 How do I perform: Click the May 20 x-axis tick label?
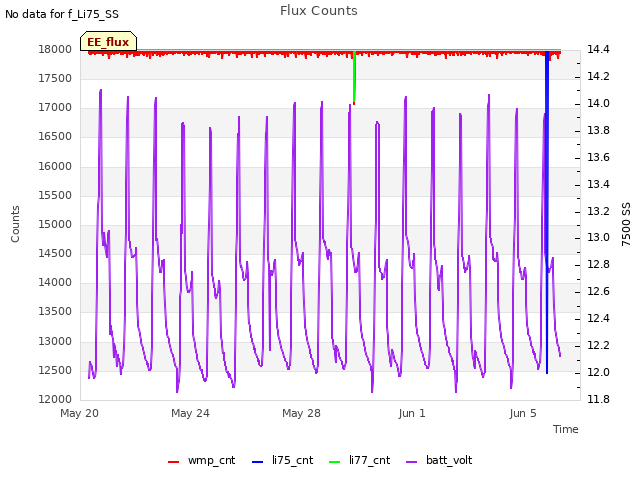[x=80, y=413]
